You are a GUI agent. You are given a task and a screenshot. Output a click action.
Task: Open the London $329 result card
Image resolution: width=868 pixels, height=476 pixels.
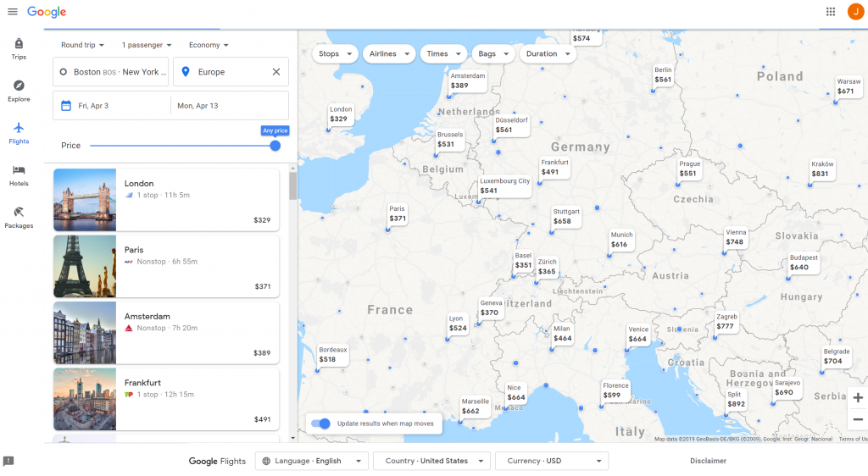[166, 200]
